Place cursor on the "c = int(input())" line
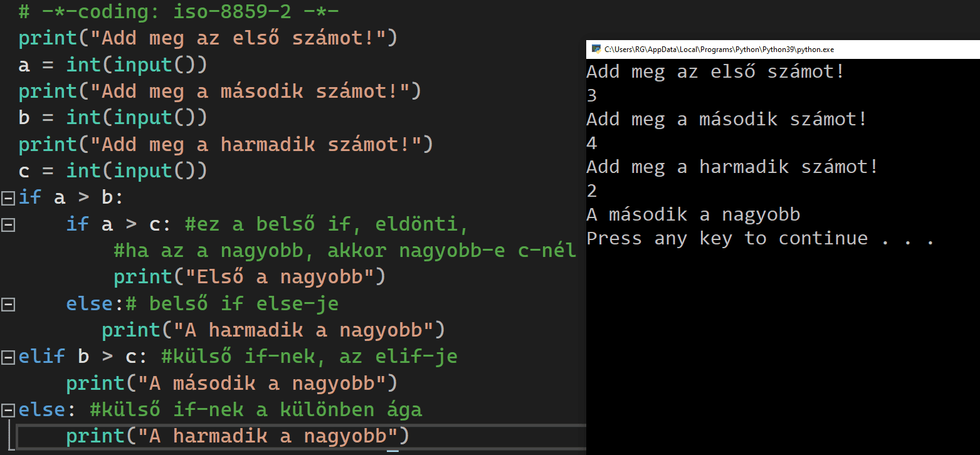The width and height of the screenshot is (980, 455). 112,171
